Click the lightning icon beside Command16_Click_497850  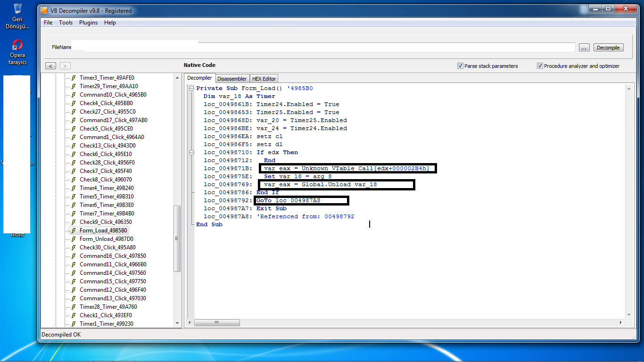74,256
